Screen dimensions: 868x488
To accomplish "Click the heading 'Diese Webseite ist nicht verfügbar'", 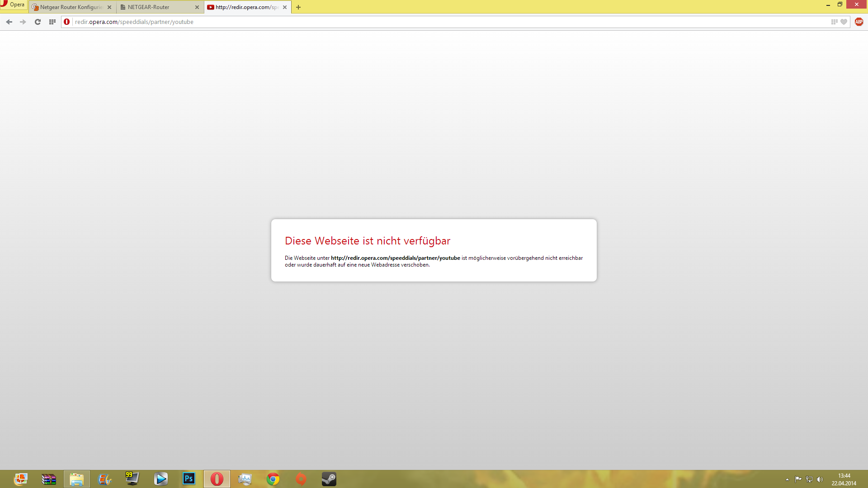I will click(368, 241).
